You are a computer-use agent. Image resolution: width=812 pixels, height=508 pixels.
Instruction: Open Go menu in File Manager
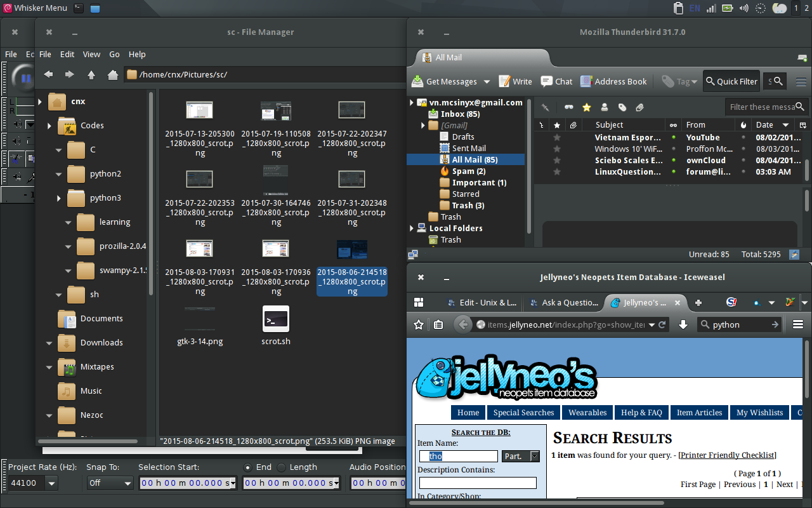114,55
